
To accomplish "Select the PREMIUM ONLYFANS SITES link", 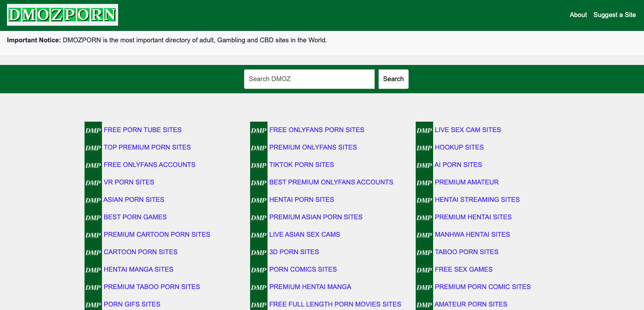I will pos(313,147).
